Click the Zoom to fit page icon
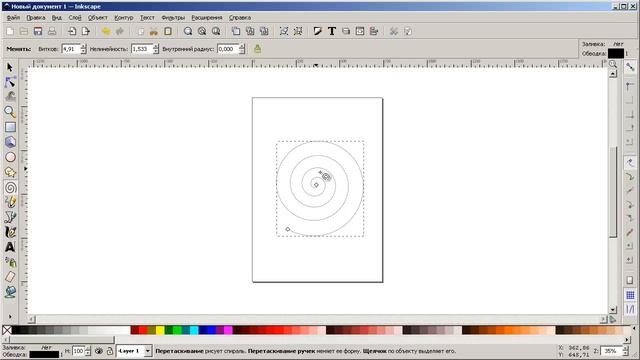This screenshot has height=360, width=640. (216, 31)
